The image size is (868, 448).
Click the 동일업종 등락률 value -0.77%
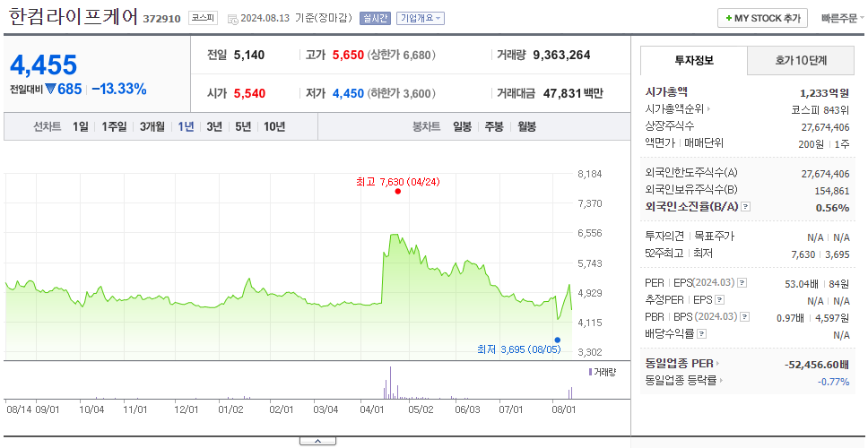point(834,381)
